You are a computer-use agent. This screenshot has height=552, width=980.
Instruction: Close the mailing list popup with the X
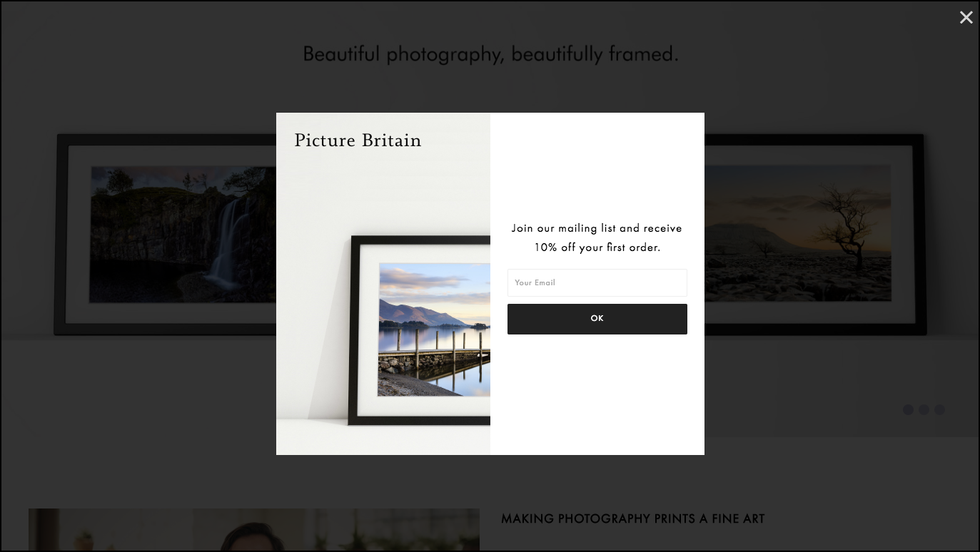tap(966, 18)
